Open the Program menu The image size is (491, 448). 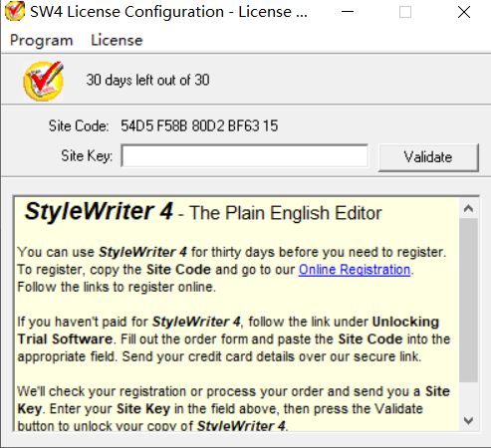click(41, 41)
